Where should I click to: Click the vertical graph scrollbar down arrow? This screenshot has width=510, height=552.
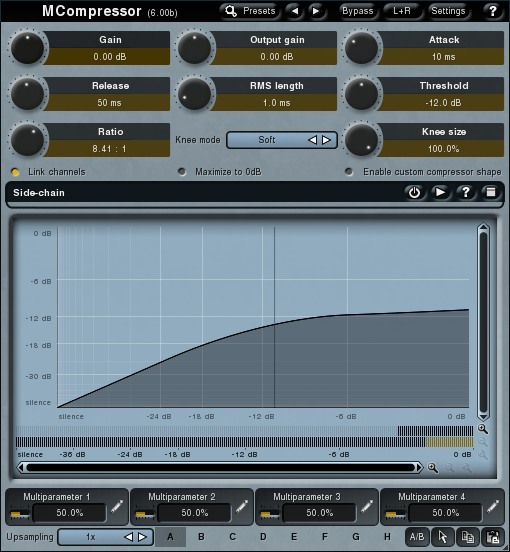(x=483, y=416)
